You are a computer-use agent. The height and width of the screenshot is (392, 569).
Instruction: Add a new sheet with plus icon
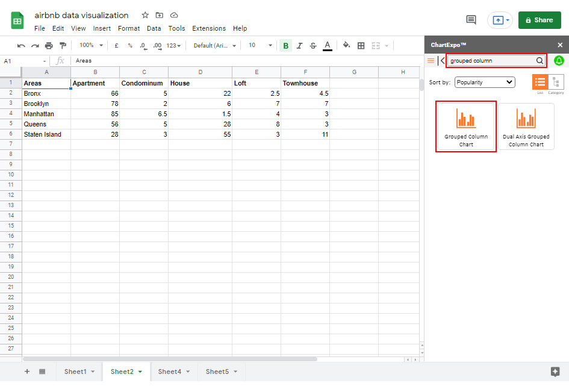click(x=27, y=372)
